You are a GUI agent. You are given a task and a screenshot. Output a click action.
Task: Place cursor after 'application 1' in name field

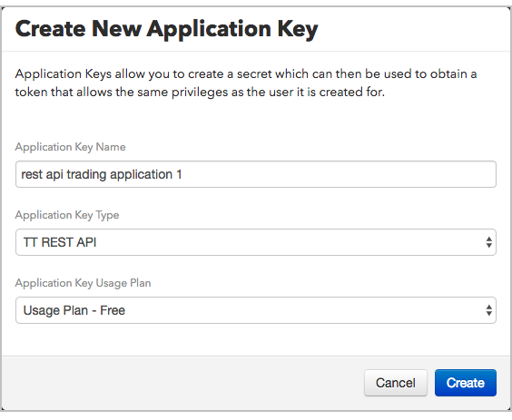tap(182, 174)
